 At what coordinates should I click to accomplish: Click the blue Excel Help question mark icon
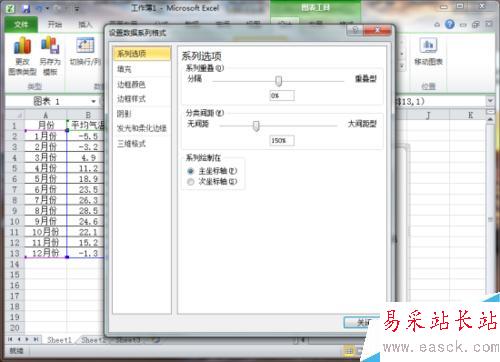tap(450, 24)
